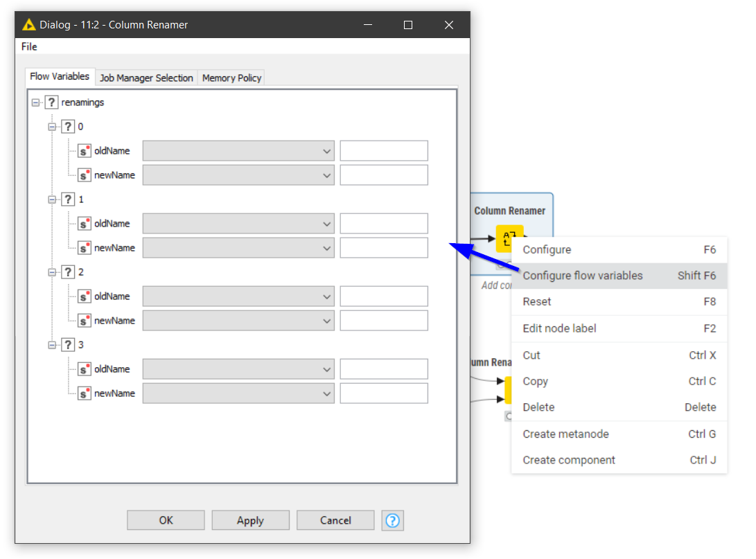Open newName variable dropdown for entry 1
Viewport: 756px width, 559px height.
(238, 248)
